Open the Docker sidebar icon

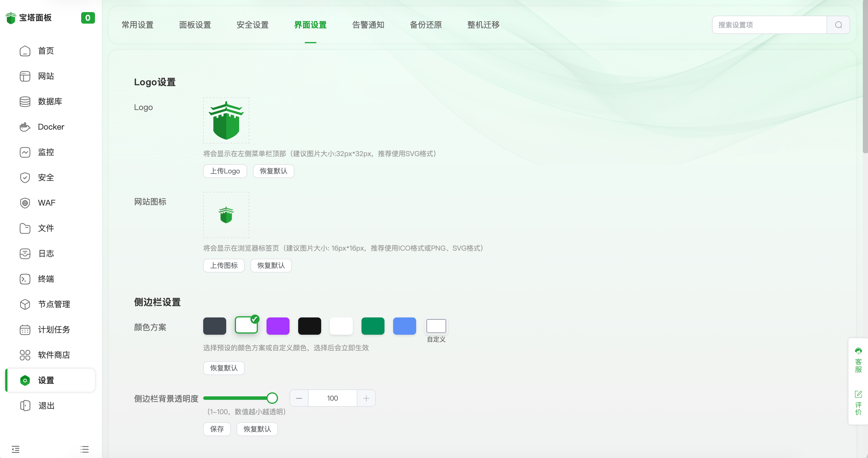(x=25, y=127)
